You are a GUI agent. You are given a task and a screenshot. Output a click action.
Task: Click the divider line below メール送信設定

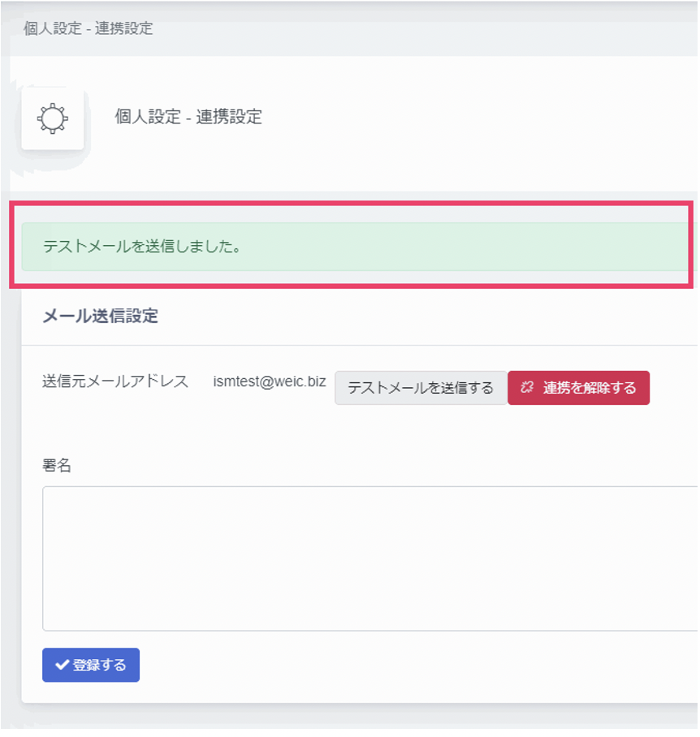[x=360, y=346]
